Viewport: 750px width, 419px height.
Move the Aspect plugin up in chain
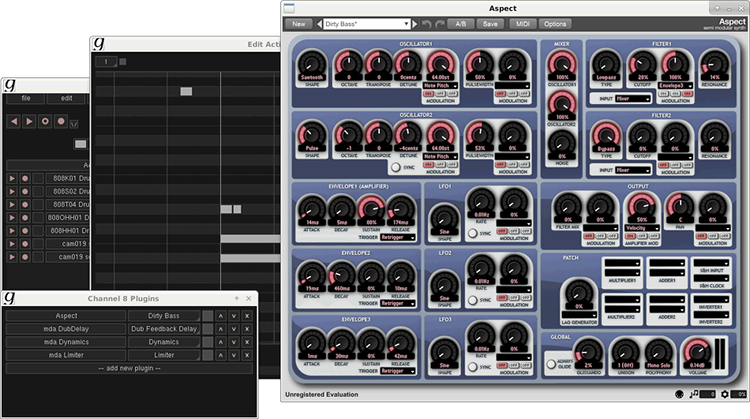(221, 316)
